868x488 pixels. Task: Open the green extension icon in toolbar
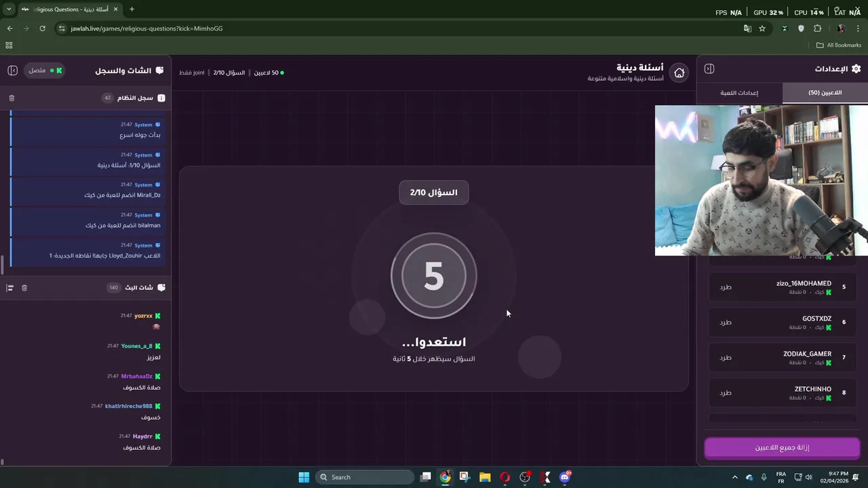[x=785, y=28]
